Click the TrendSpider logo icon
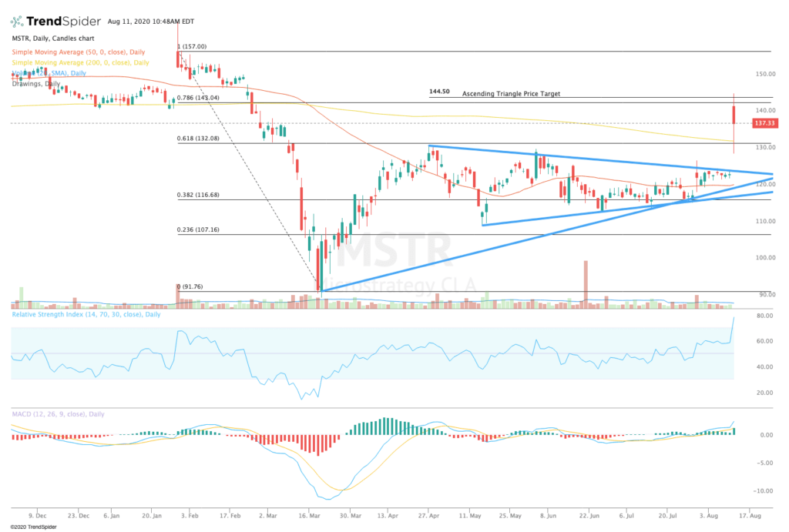Viewport: 789px width, 532px height. click(x=17, y=21)
